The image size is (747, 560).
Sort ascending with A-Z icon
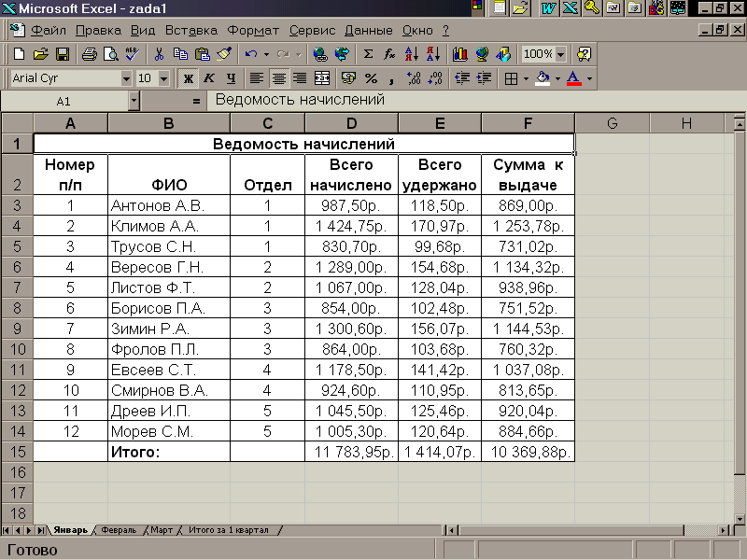point(412,54)
